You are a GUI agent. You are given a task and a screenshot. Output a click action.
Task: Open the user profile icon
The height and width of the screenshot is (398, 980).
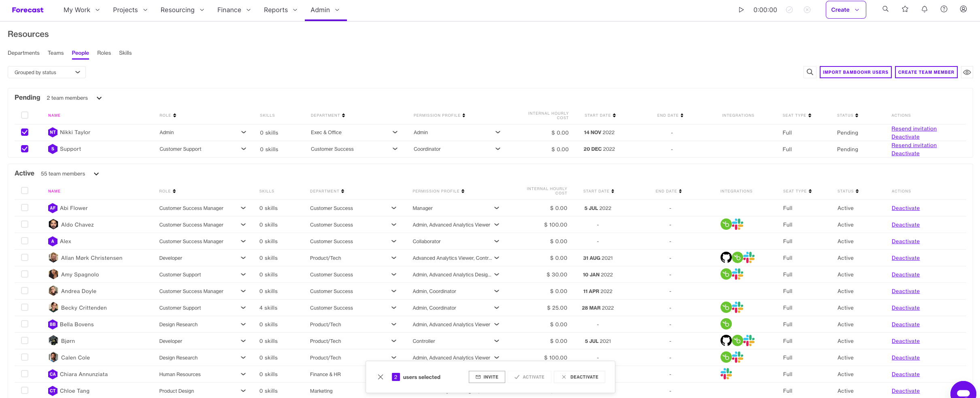coord(963,9)
